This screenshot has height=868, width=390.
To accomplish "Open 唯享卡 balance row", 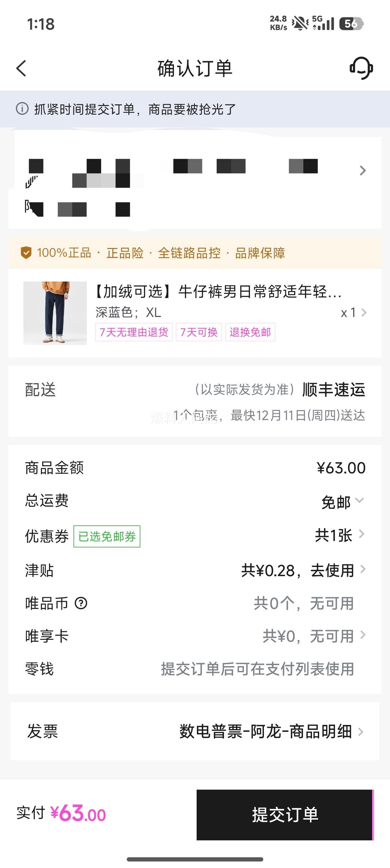I will click(313, 636).
